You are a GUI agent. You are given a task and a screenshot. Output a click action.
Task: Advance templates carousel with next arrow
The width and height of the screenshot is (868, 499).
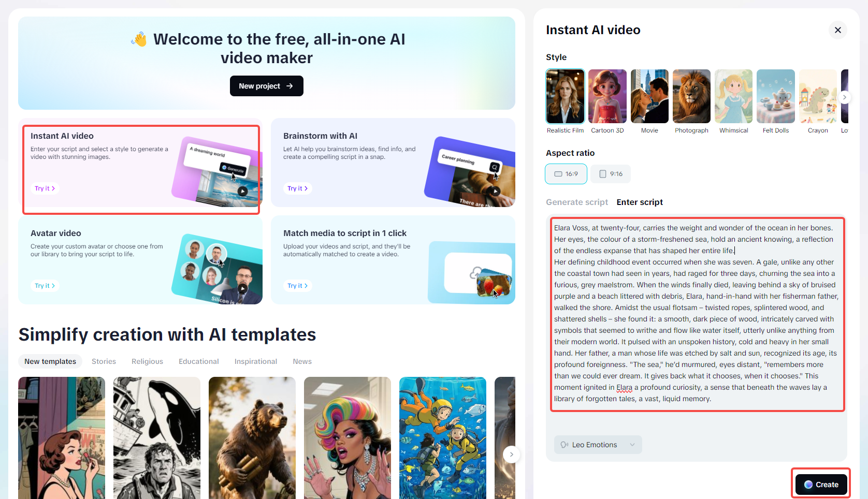point(511,454)
